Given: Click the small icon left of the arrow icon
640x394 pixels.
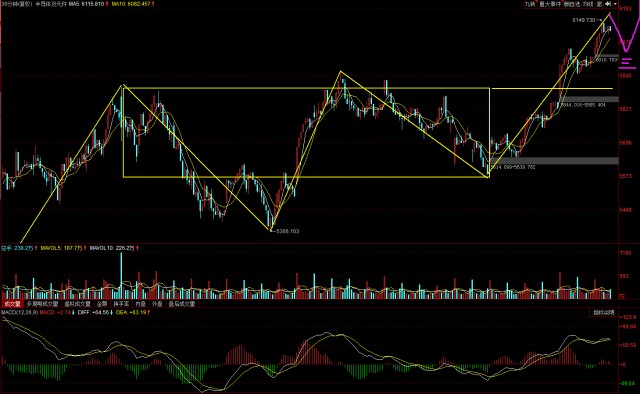Looking at the screenshot, I should pos(599,4).
